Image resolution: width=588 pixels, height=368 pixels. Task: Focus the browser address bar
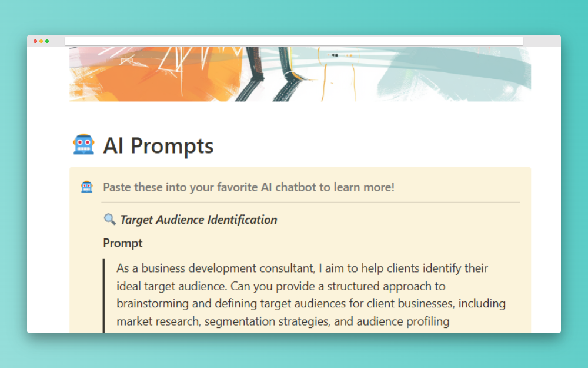pos(294,41)
